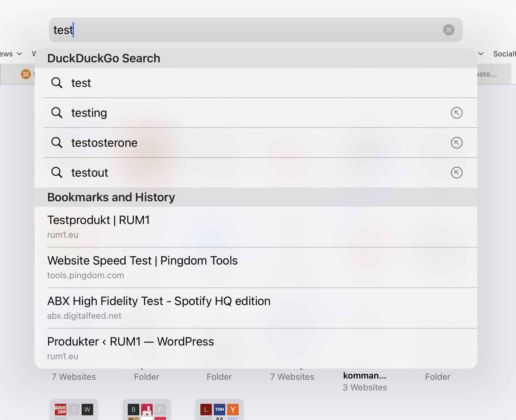
Task: Expand the News favorites folder chevron
Action: [19, 54]
